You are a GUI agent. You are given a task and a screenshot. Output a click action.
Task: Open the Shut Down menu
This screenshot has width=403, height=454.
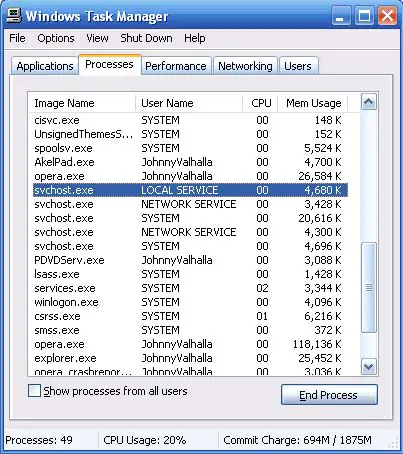146,38
